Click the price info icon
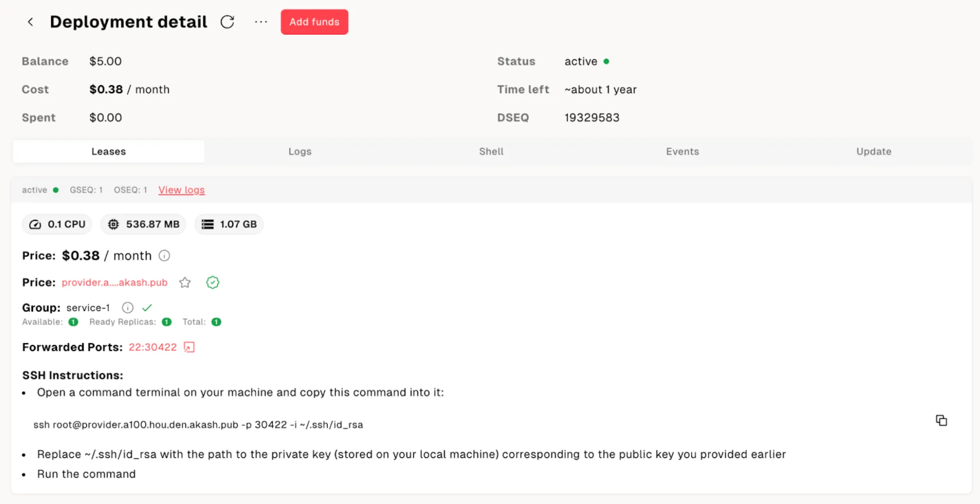Image resolution: width=980 pixels, height=504 pixels. (164, 255)
